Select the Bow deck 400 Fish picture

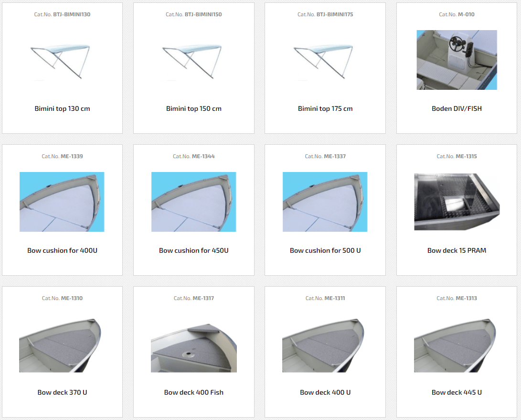tap(193, 344)
